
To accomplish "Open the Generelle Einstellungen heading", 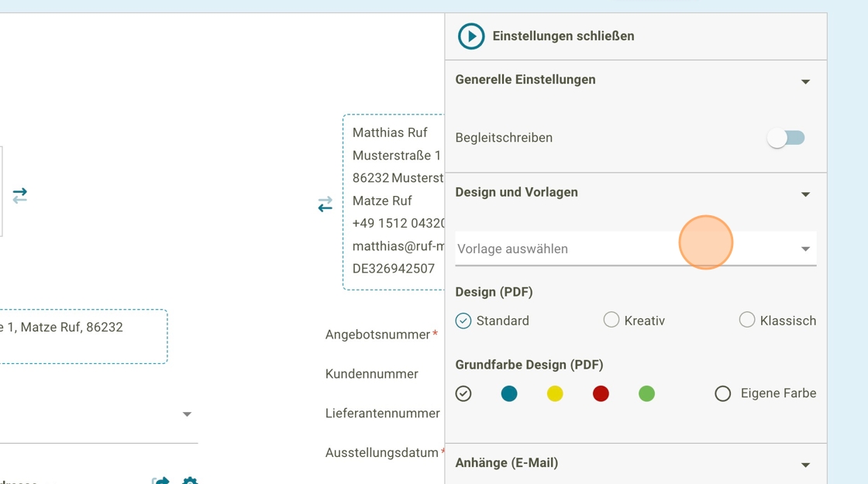I will point(525,80).
